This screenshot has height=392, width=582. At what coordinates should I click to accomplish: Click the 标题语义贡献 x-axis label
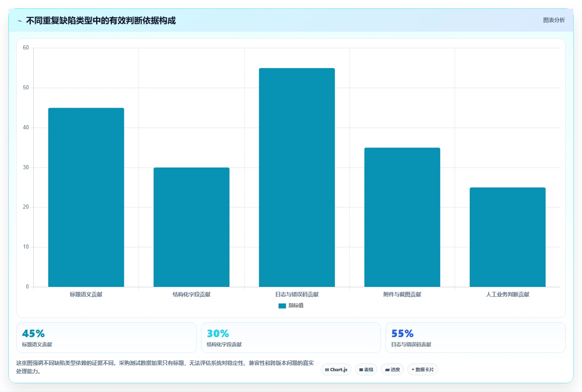tap(86, 294)
